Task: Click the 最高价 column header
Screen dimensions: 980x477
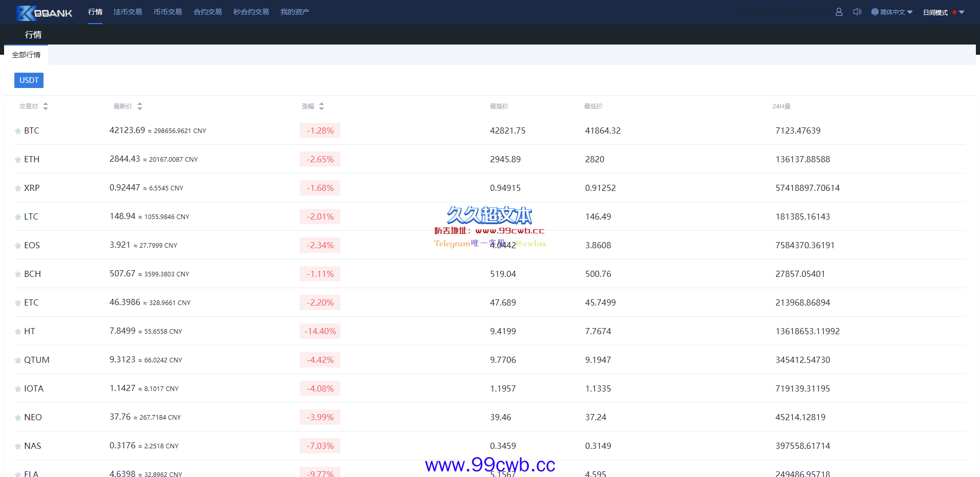Action: tap(499, 106)
